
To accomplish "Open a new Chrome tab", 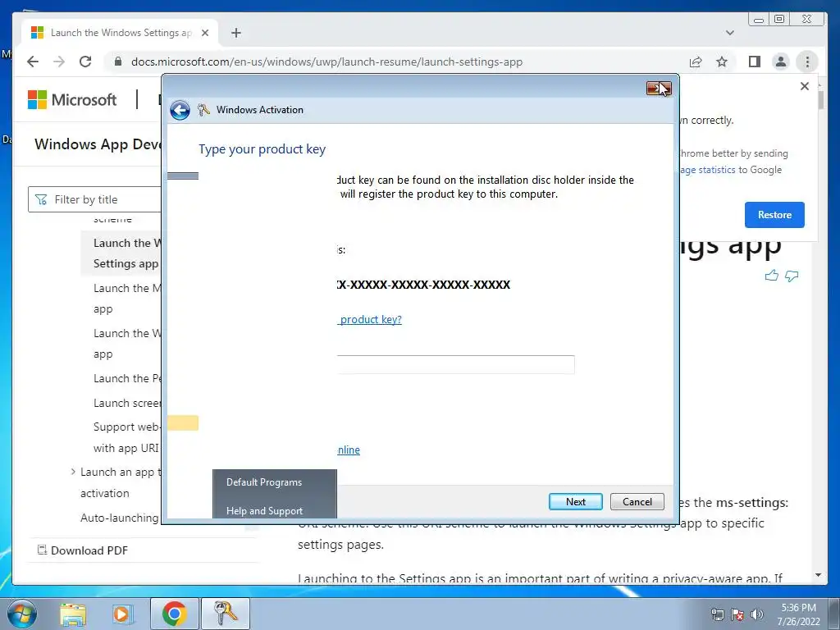I will [x=235, y=33].
